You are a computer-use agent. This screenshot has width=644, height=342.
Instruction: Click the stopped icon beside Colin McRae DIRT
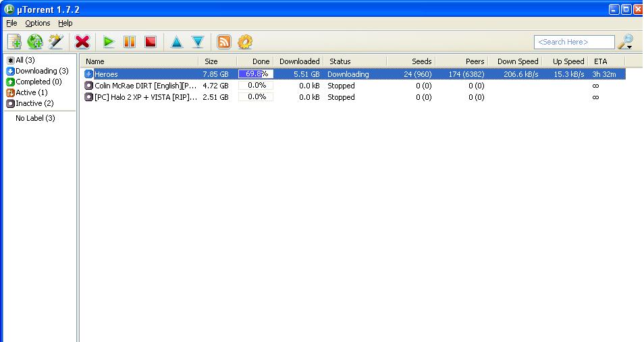point(88,86)
